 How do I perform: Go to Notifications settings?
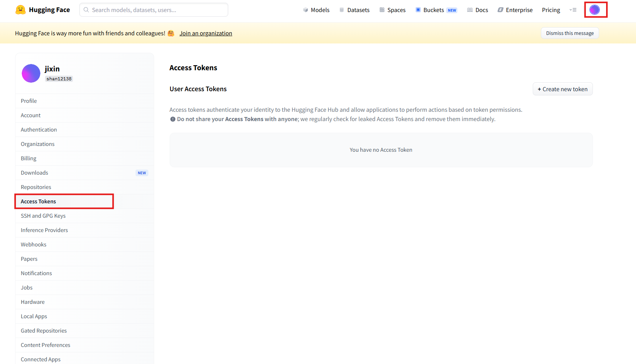pyautogui.click(x=85, y=273)
